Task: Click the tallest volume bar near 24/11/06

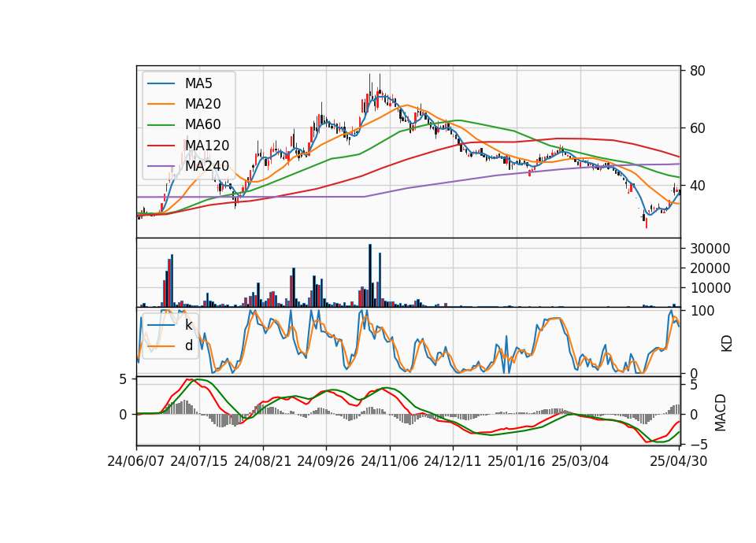Action: point(370,275)
